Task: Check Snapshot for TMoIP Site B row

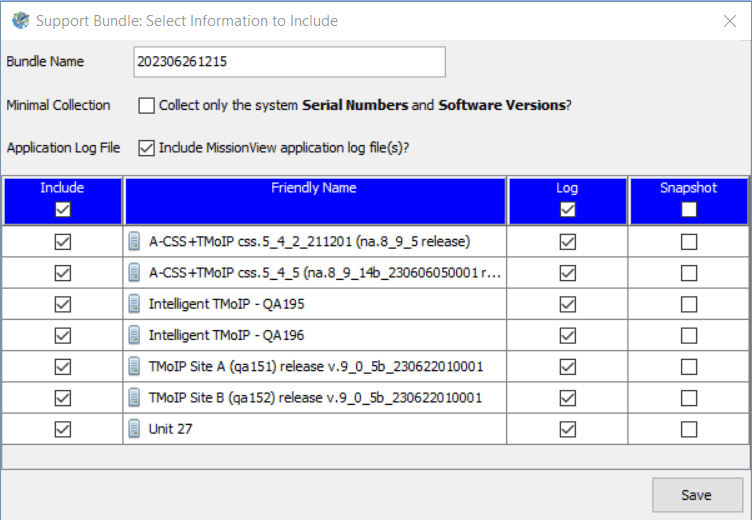Action: pyautogui.click(x=689, y=398)
